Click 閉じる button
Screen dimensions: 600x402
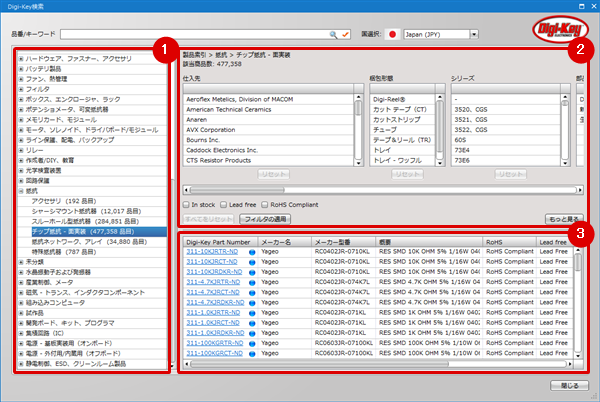click(x=569, y=386)
